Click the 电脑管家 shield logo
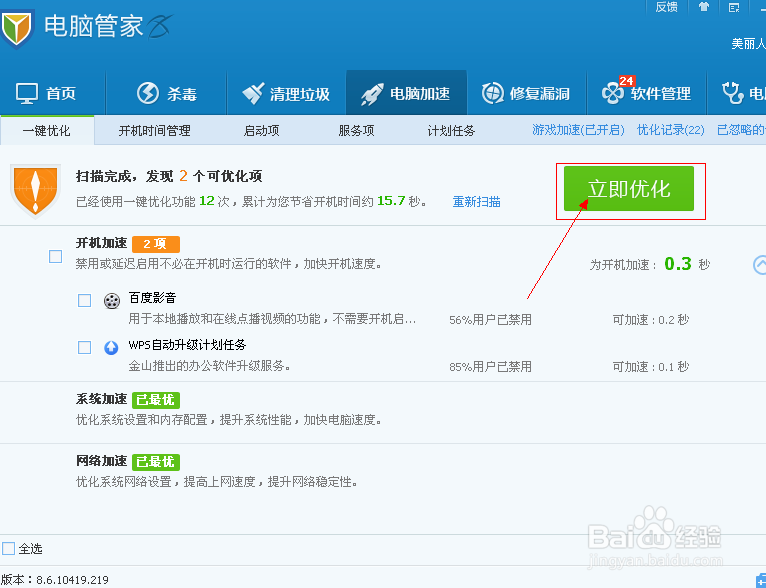The image size is (766, 588). tap(16, 28)
